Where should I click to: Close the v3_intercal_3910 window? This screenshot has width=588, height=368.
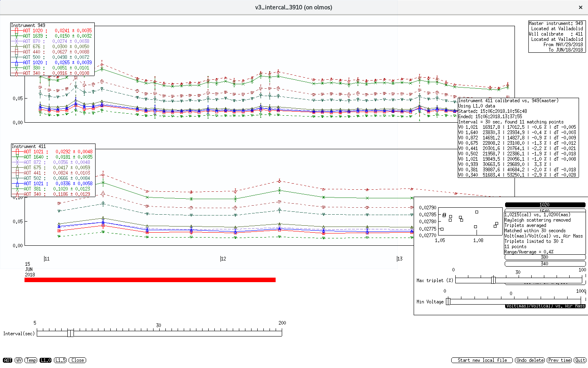pos(580,7)
